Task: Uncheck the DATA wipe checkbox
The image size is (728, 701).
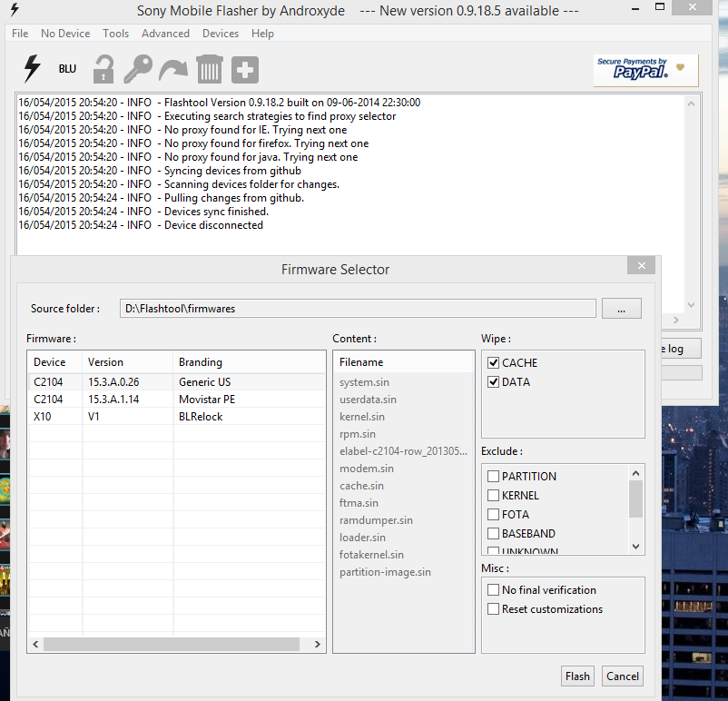Action: (x=493, y=382)
